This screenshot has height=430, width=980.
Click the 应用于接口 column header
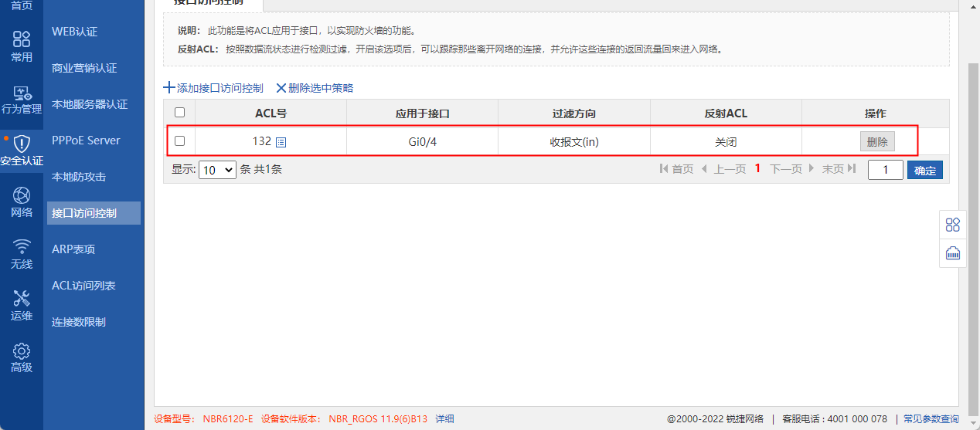pyautogui.click(x=423, y=113)
